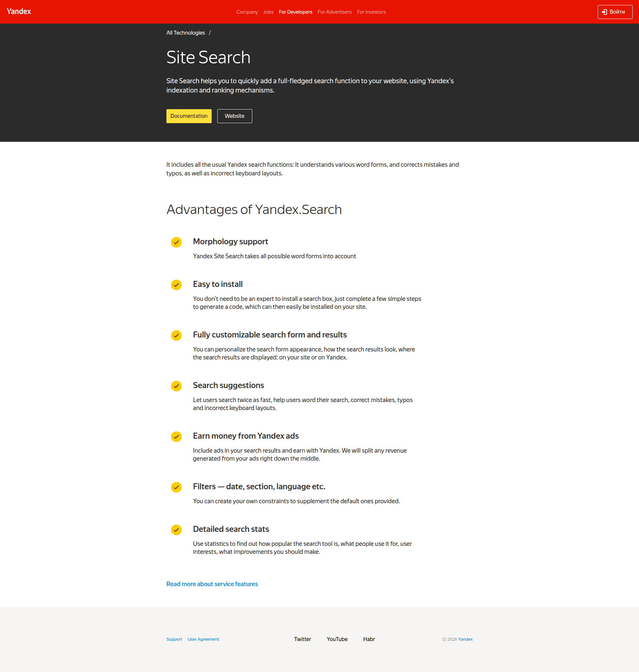This screenshot has width=639, height=672.
Task: Open Habr link in footer
Action: pos(369,639)
